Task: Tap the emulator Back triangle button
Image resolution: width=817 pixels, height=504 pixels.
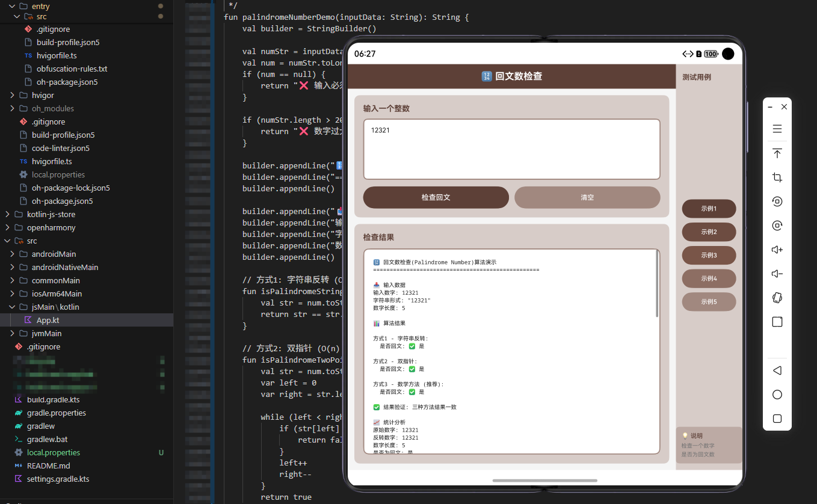Action: (777, 370)
